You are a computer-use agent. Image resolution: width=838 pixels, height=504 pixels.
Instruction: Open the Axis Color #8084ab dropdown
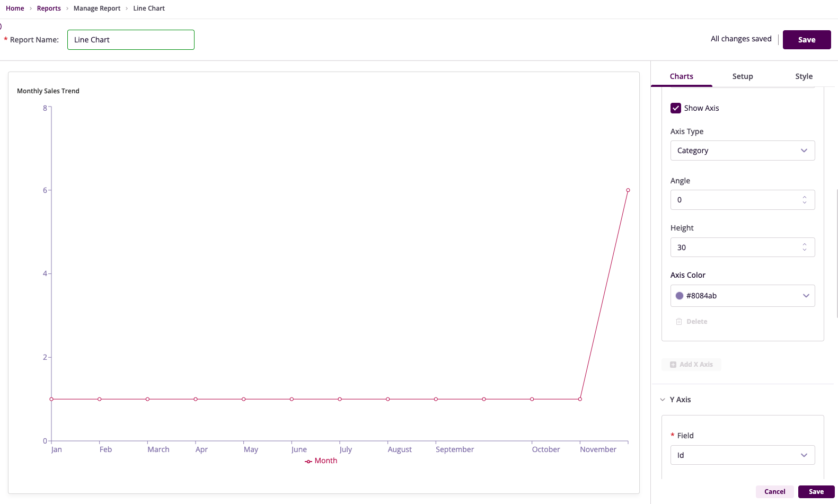743,296
